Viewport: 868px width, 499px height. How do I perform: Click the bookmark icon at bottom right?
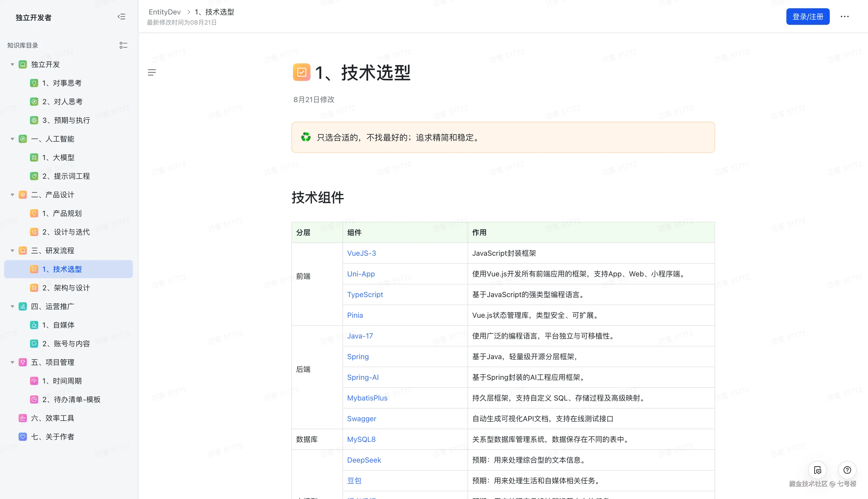(x=817, y=470)
